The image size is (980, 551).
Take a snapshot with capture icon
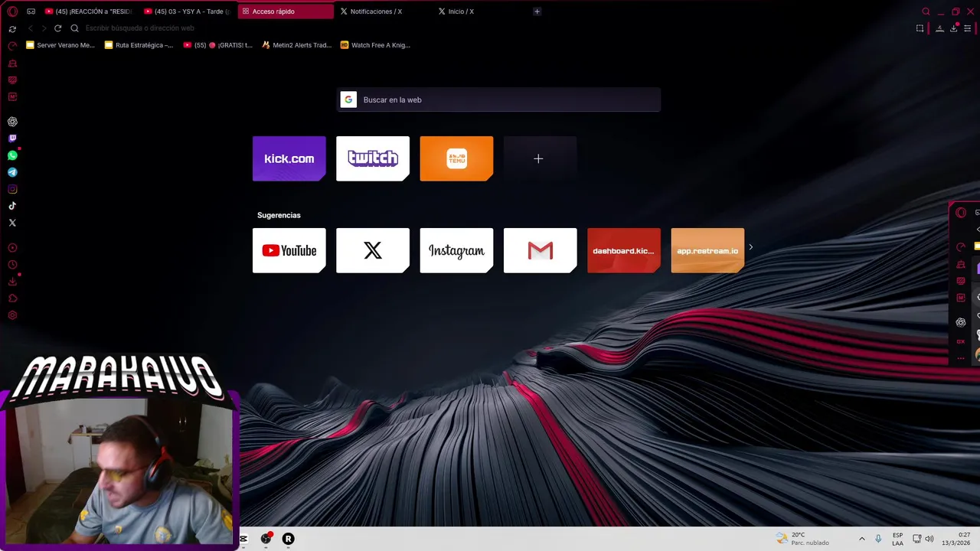click(920, 28)
